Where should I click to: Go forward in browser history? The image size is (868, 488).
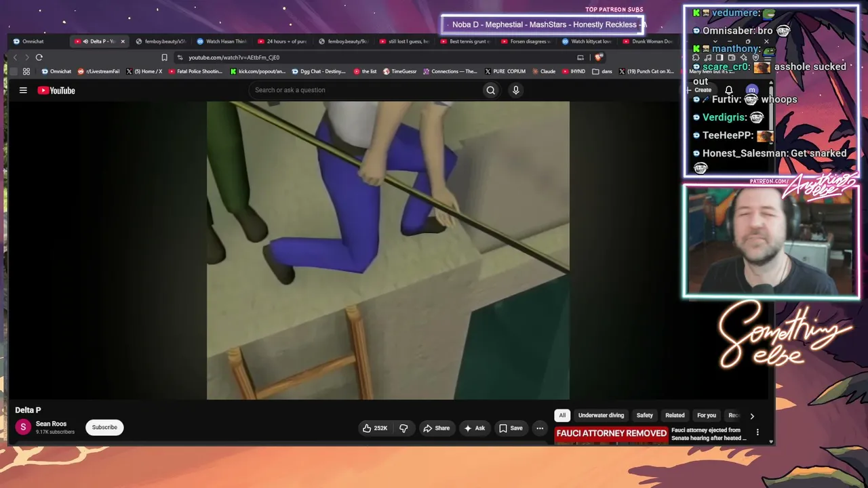pos(26,58)
